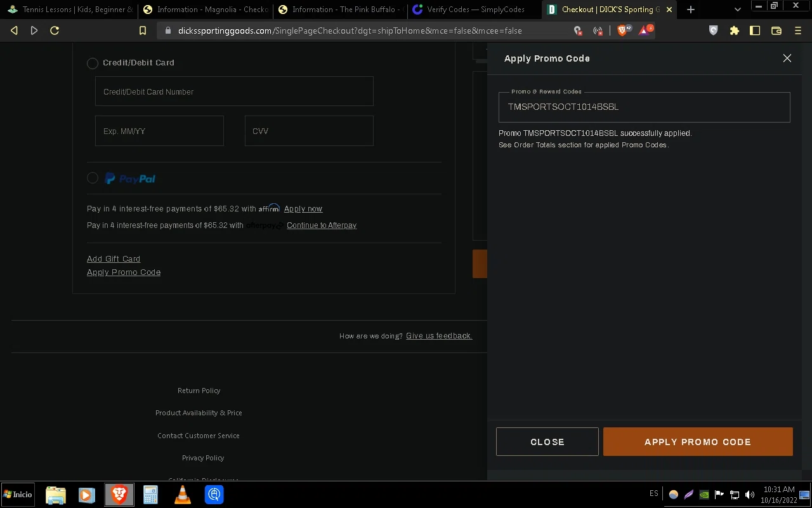Click the CLOSE button in promo panel
Screen dimensions: 812x508
[x=547, y=441]
